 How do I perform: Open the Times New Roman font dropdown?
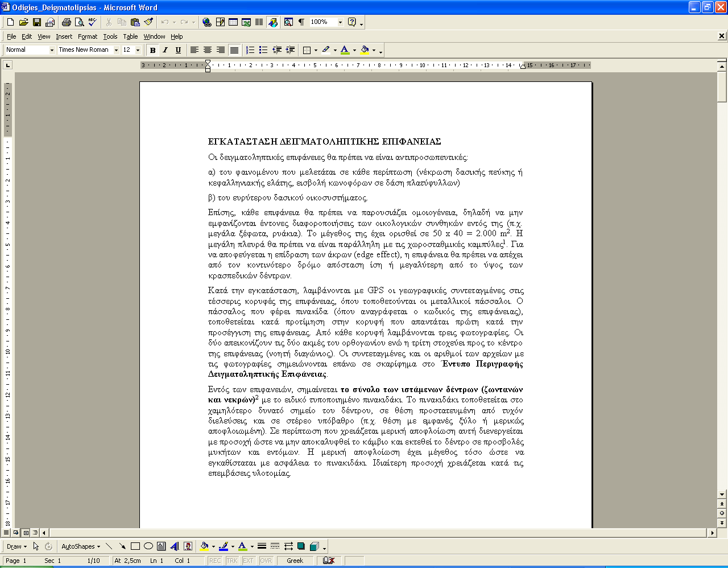coord(116,50)
